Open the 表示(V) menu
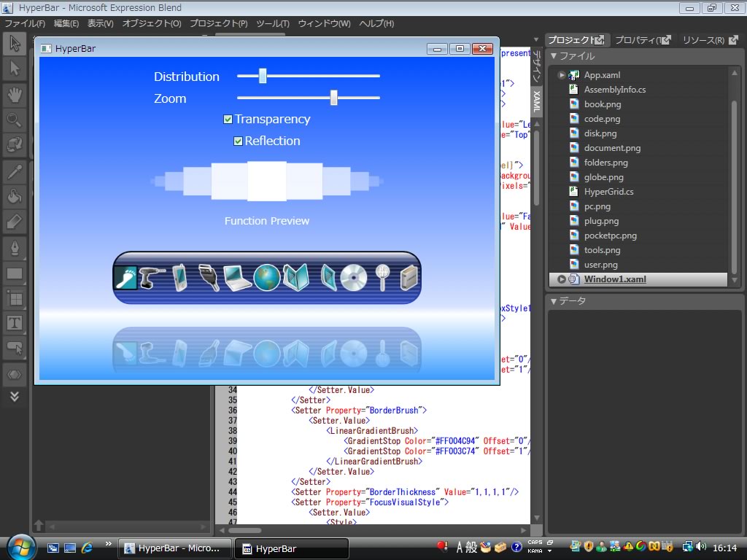Image resolution: width=747 pixels, height=560 pixels. point(100,23)
